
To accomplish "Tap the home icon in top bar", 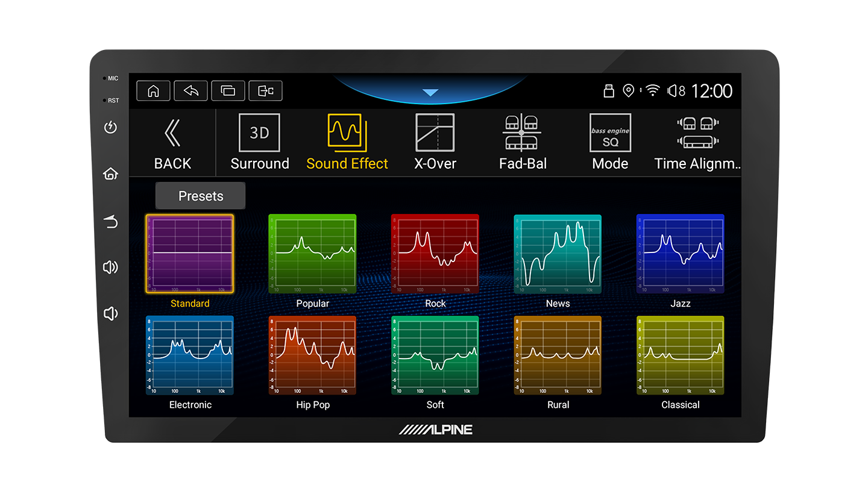I will pyautogui.click(x=153, y=90).
